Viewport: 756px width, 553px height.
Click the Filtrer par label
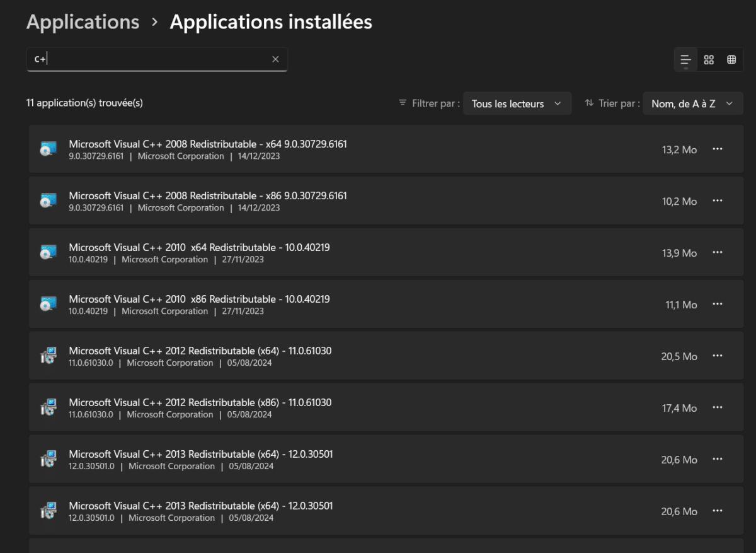click(435, 103)
